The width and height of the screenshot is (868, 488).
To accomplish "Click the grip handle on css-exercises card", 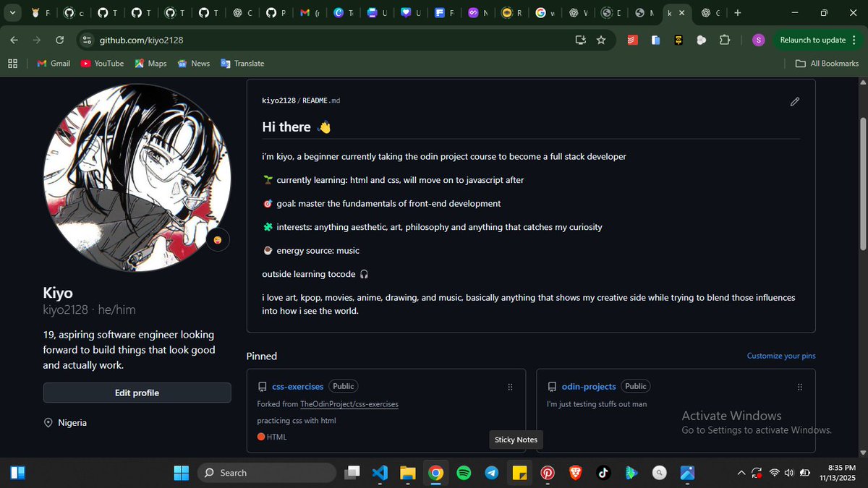I will coord(510,387).
